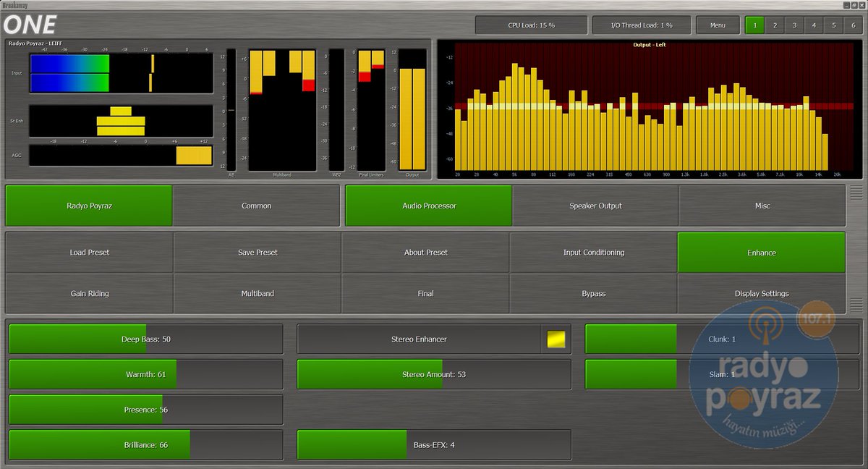Click the Output level meter

(x=412, y=110)
